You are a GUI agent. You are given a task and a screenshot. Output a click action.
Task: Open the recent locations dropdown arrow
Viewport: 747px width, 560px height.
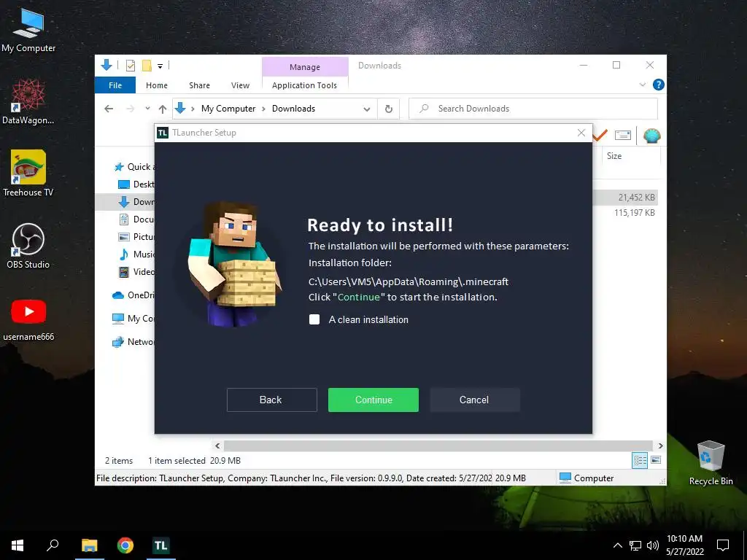click(x=147, y=109)
